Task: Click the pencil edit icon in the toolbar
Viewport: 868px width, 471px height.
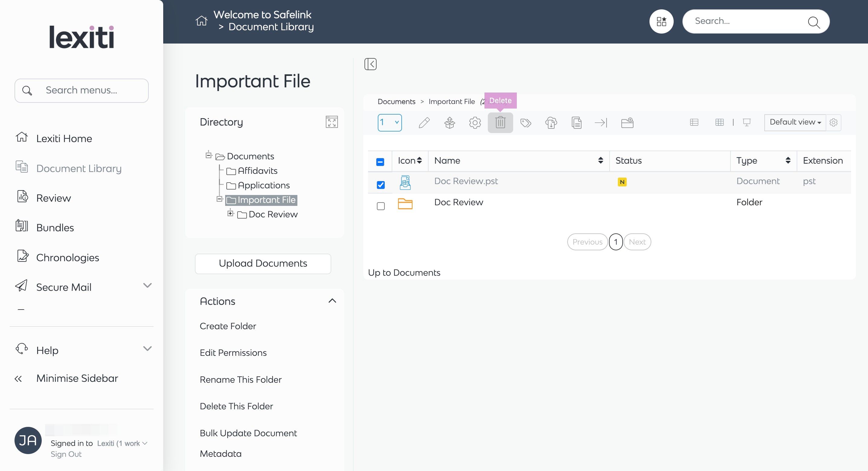Action: [x=424, y=122]
